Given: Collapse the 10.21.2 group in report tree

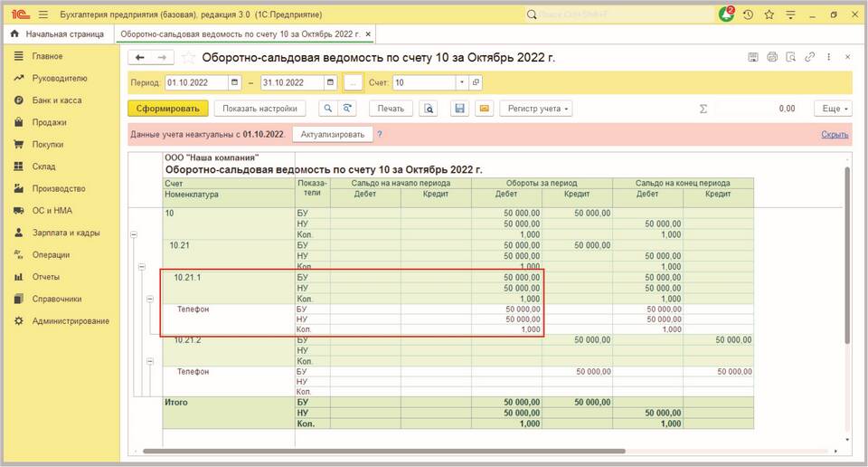Looking at the screenshot, I should [x=150, y=361].
